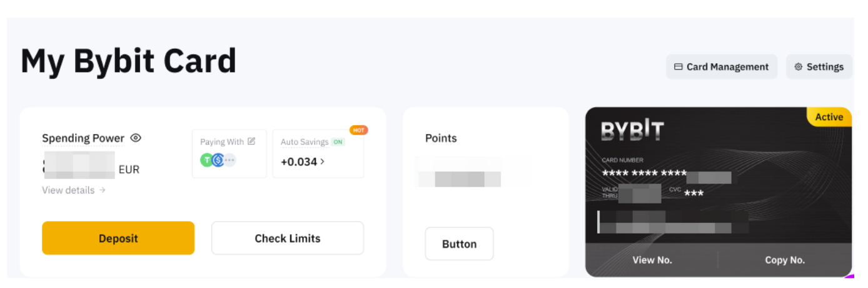868x288 pixels.
Task: Click the Paying With label
Action: point(222,142)
